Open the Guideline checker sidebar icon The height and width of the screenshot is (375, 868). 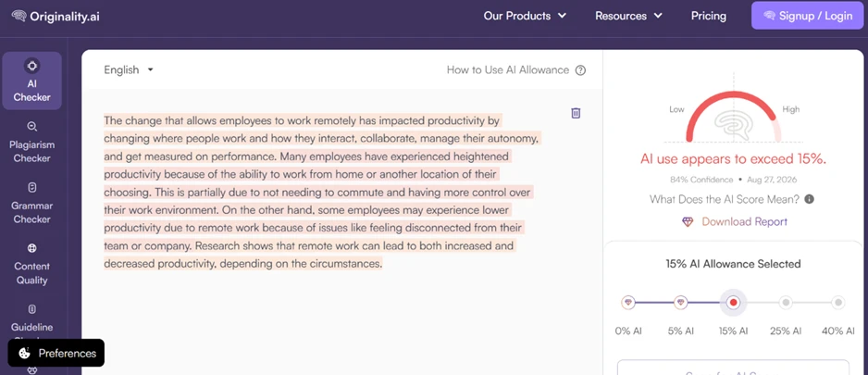coord(32,308)
